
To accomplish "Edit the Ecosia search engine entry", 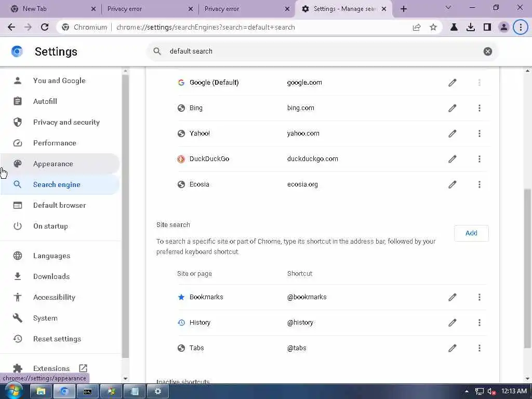I will coord(453,184).
